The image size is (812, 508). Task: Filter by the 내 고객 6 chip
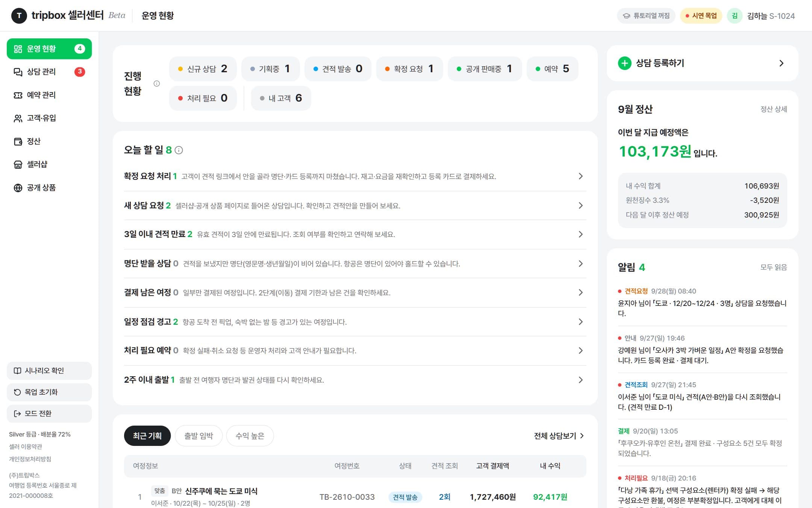coord(281,98)
